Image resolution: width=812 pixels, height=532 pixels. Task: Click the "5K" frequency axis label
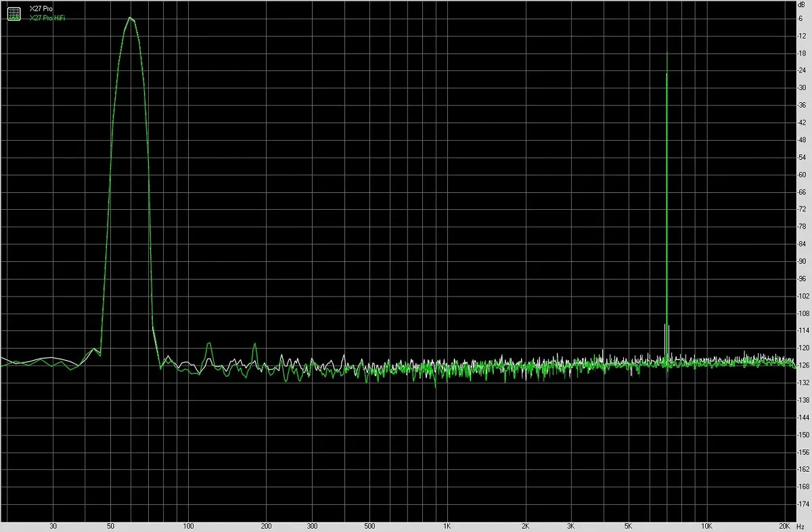coord(628,526)
